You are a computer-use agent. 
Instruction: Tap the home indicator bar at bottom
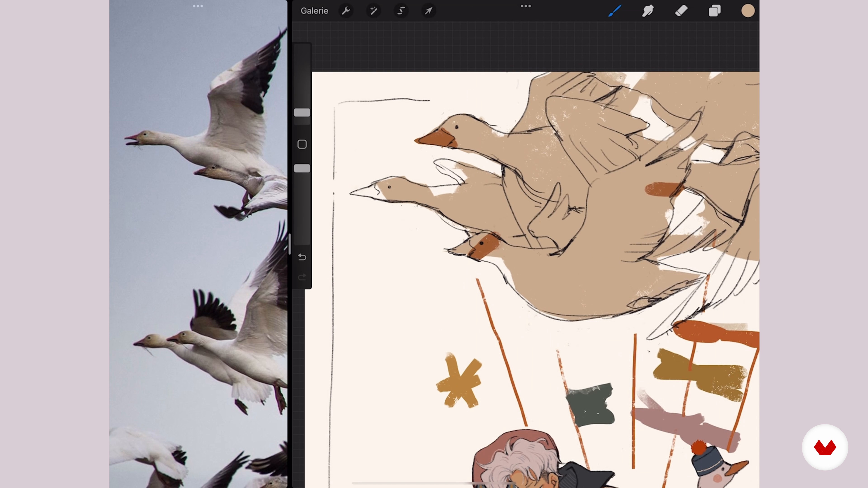(434, 483)
